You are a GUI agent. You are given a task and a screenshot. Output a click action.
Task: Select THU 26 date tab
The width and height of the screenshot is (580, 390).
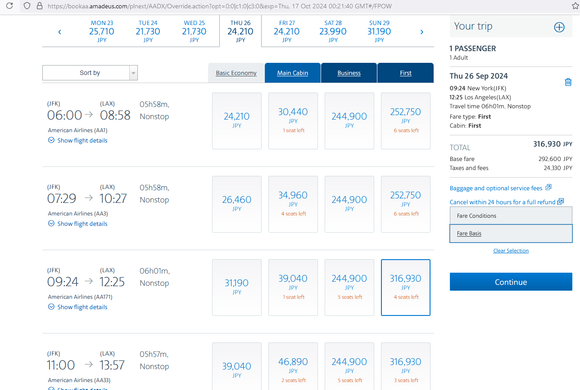point(240,31)
